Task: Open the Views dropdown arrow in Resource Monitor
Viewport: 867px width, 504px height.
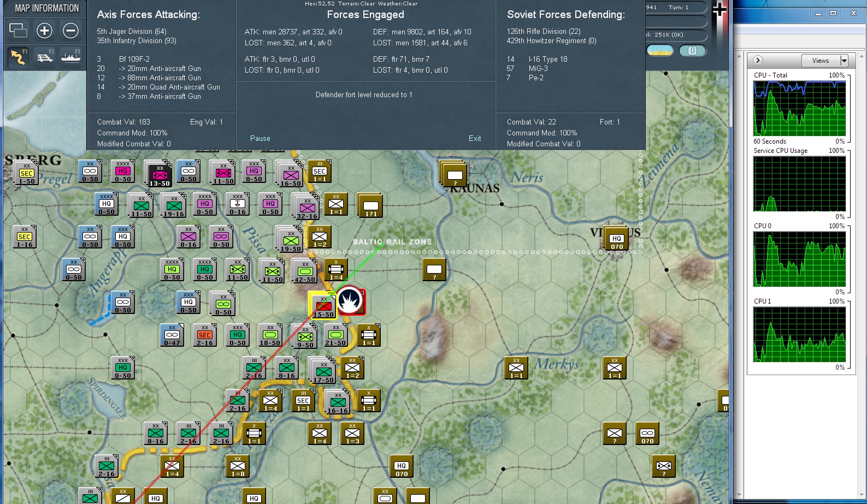Action: [844, 61]
